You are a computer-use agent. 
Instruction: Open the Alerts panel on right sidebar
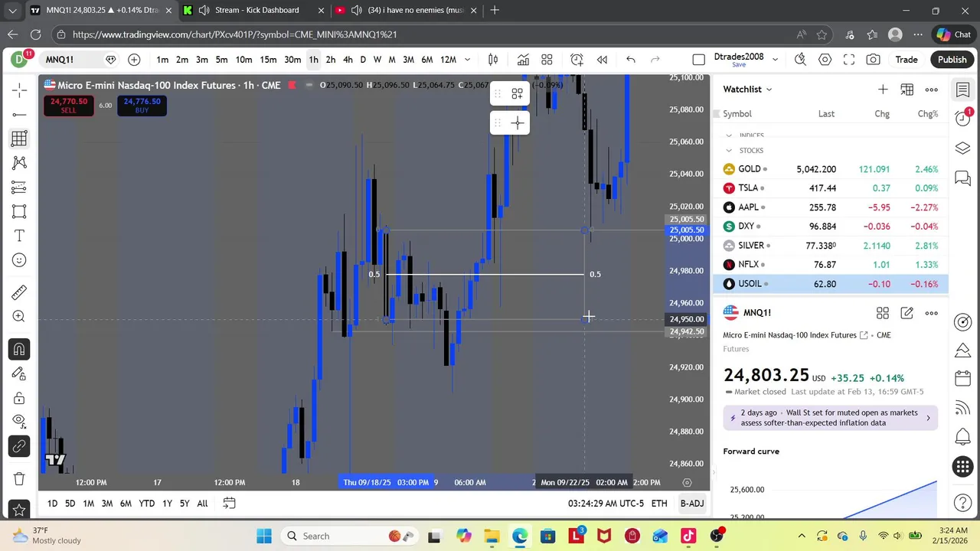click(x=963, y=118)
